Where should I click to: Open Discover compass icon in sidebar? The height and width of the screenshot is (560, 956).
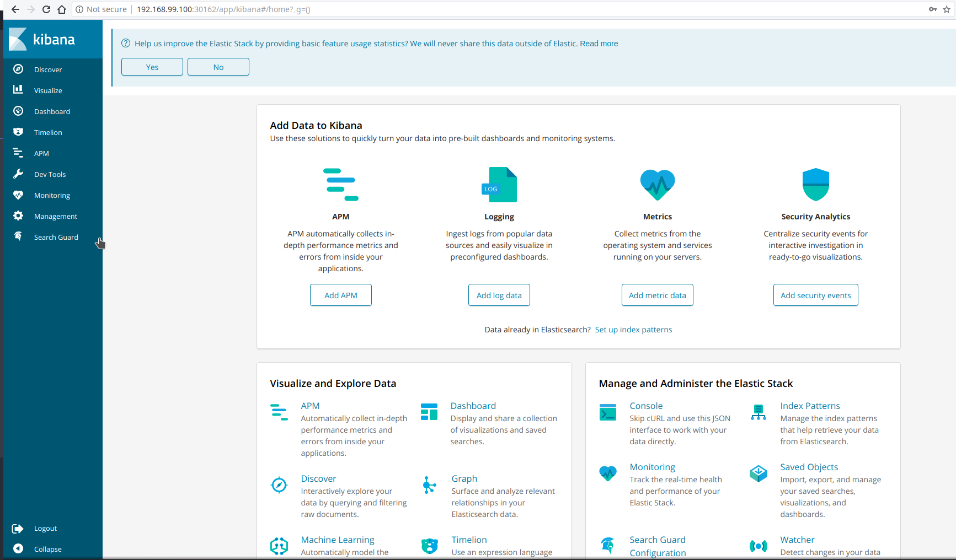[x=18, y=69]
